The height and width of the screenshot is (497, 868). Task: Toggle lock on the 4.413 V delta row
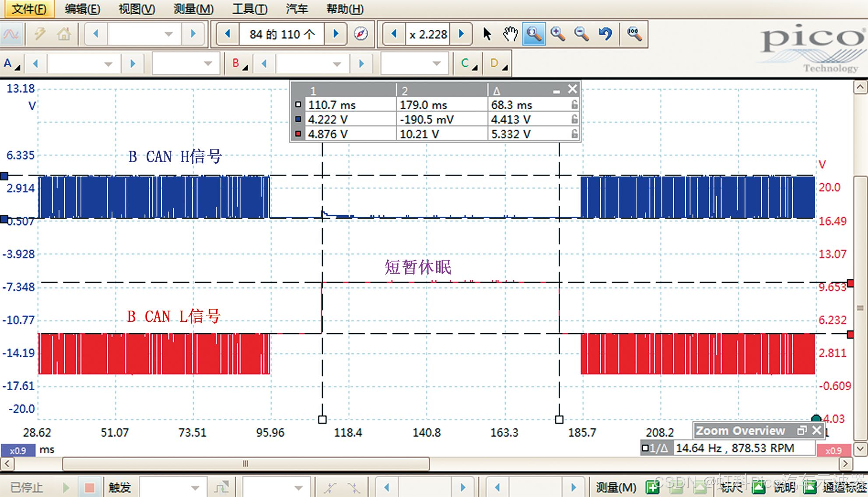574,119
